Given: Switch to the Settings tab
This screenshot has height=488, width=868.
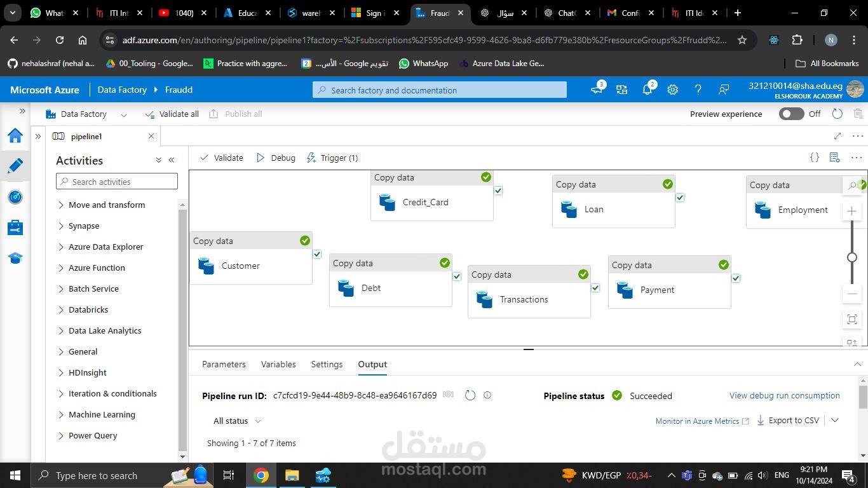Looking at the screenshot, I should [327, 364].
